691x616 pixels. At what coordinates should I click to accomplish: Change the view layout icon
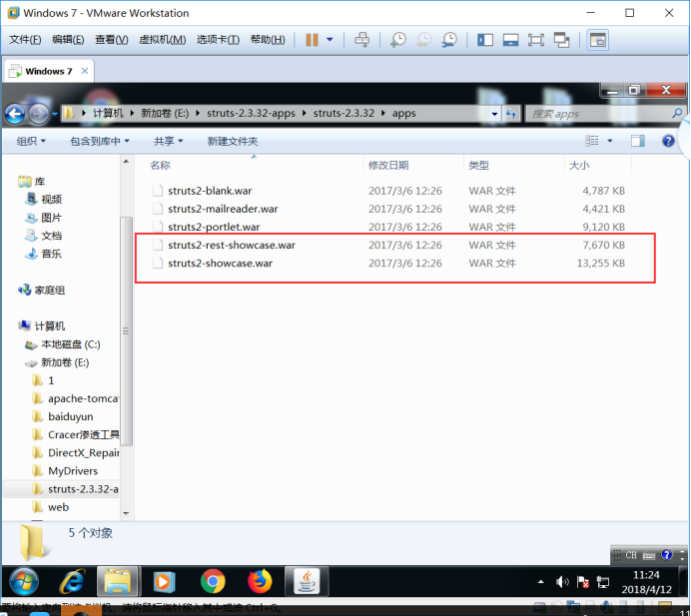point(591,141)
